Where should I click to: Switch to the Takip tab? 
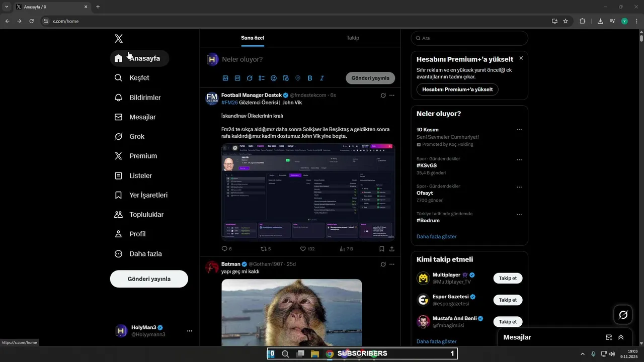[353, 38]
